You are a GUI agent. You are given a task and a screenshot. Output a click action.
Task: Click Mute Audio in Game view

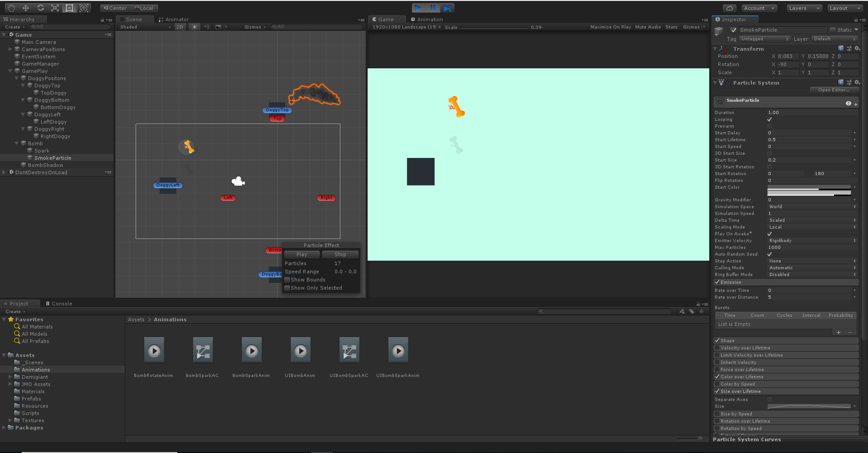tap(648, 27)
